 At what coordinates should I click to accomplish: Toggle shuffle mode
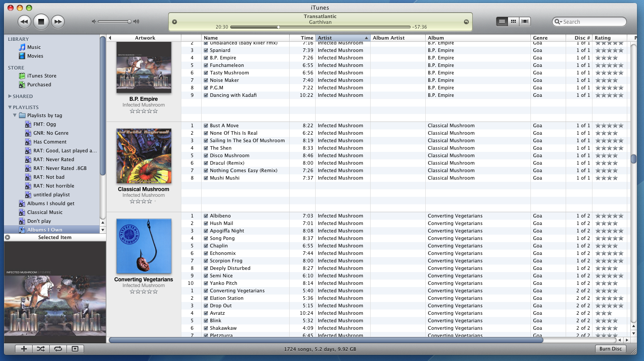point(41,349)
